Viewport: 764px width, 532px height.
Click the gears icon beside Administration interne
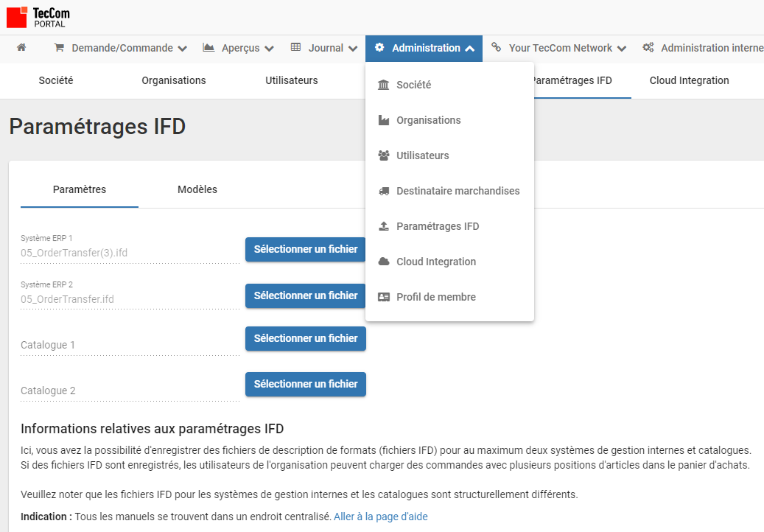tap(648, 47)
